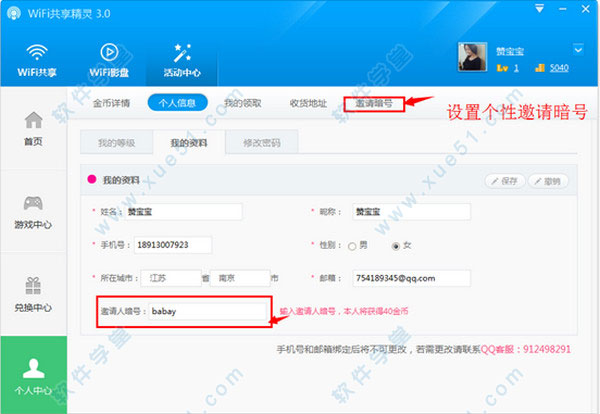Click the 邀请人暗号 input field
600x414 pixels.
pyautogui.click(x=207, y=311)
